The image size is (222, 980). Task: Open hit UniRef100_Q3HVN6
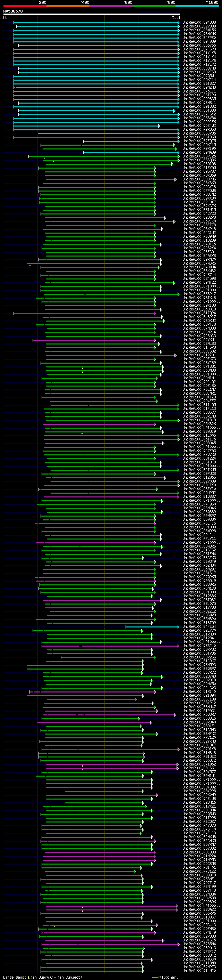(x=199, y=34)
